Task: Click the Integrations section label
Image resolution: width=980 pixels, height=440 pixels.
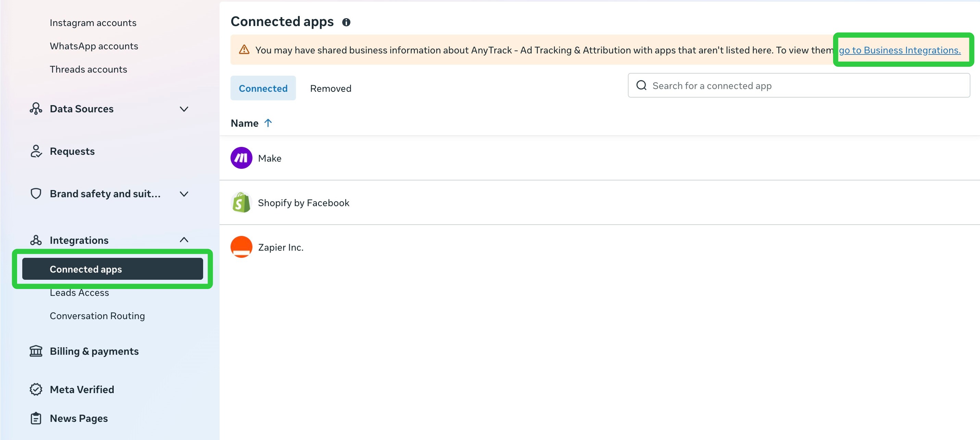Action: click(79, 240)
